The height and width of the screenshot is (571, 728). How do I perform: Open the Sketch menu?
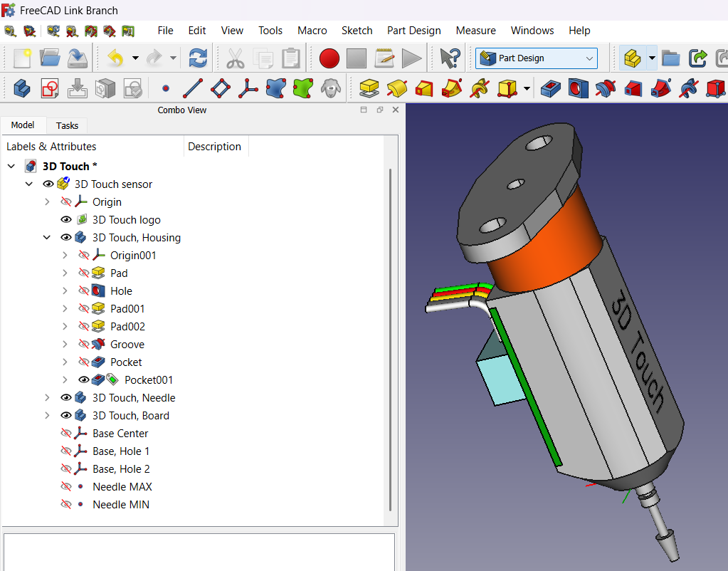357,31
